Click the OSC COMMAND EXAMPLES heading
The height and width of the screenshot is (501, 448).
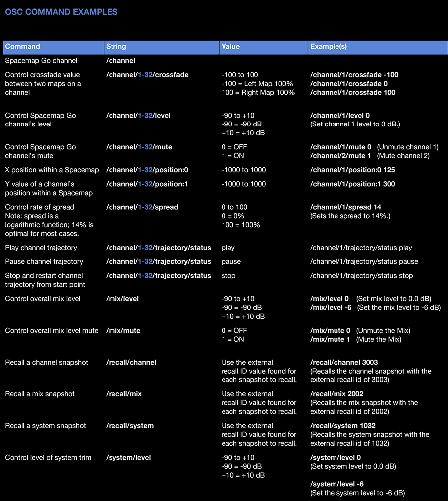(x=61, y=12)
